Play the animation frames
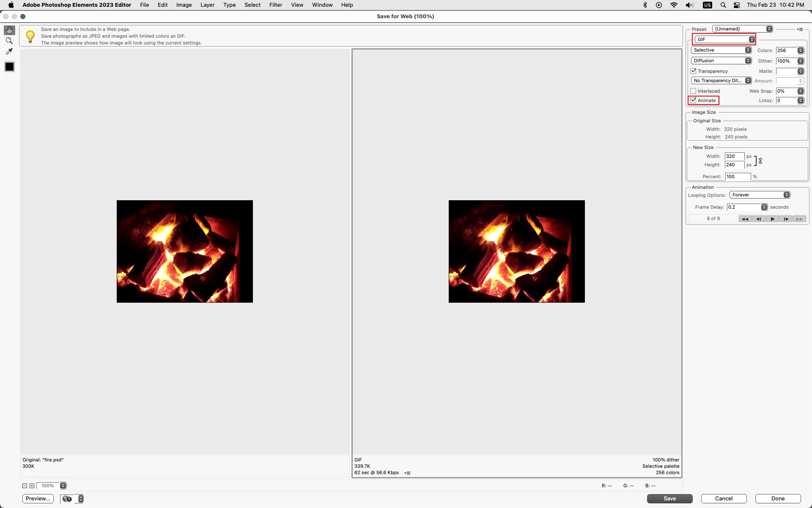The height and width of the screenshot is (508, 812). click(x=772, y=219)
